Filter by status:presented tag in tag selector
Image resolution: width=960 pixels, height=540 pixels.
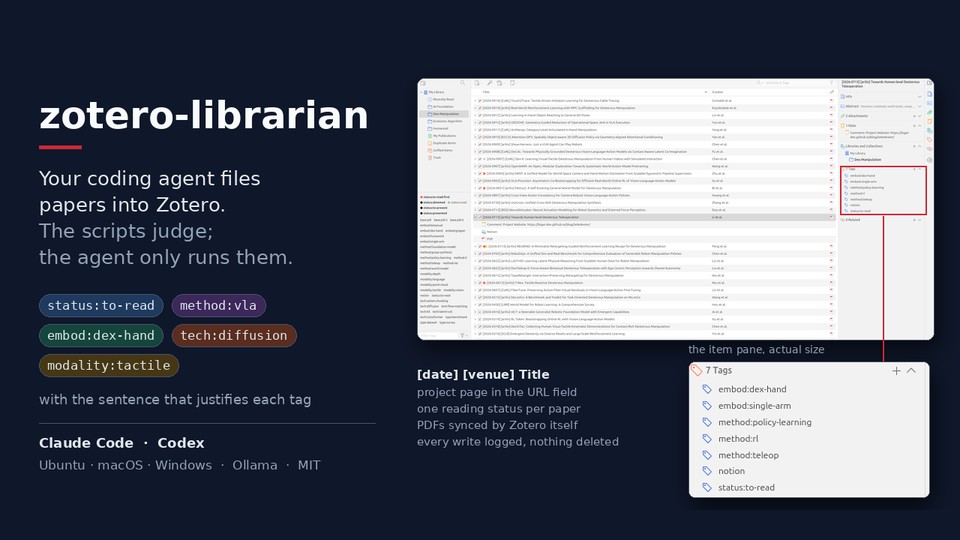[433, 213]
